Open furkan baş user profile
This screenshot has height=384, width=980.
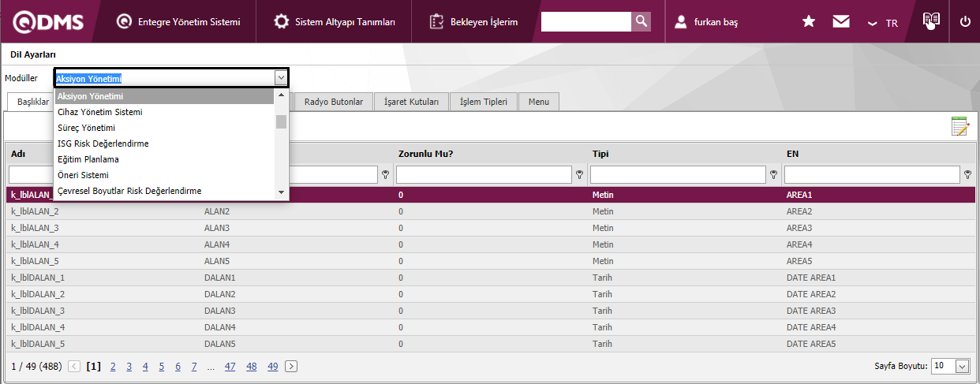click(x=706, y=22)
